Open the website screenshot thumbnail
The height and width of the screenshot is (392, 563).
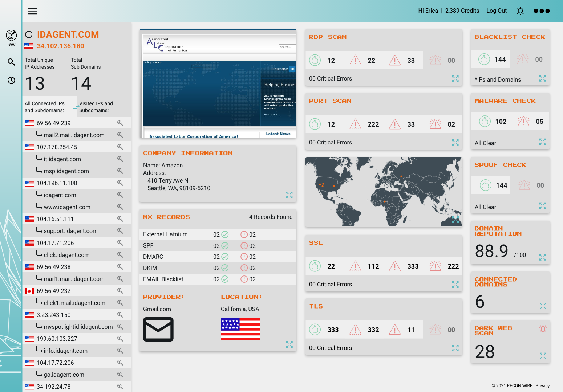[218, 84]
